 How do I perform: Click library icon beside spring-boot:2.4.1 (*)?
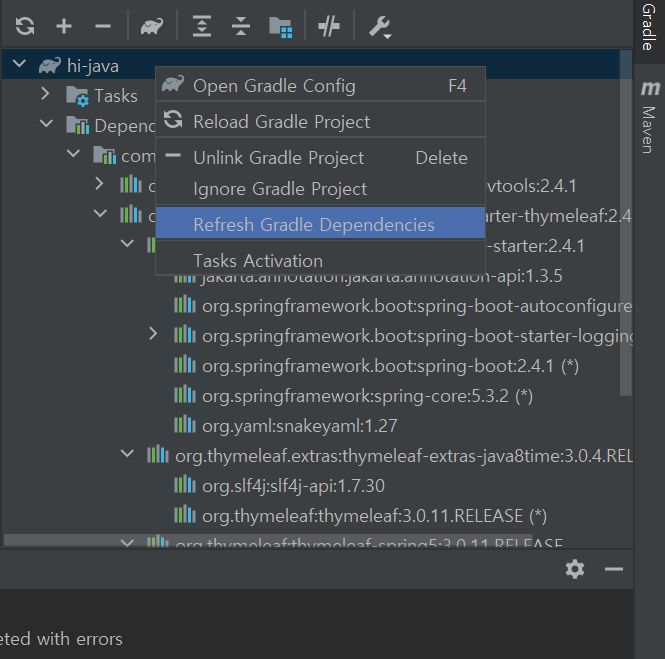(x=185, y=364)
